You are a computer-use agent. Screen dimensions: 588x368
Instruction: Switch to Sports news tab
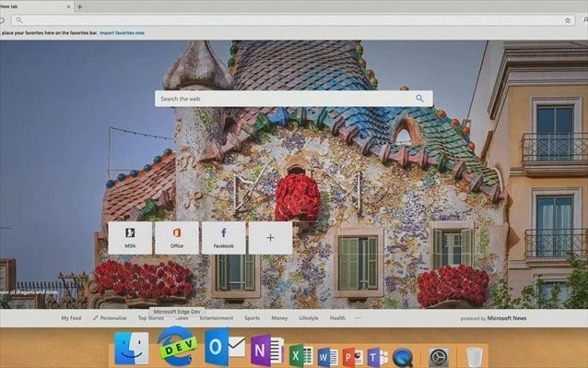tap(252, 318)
